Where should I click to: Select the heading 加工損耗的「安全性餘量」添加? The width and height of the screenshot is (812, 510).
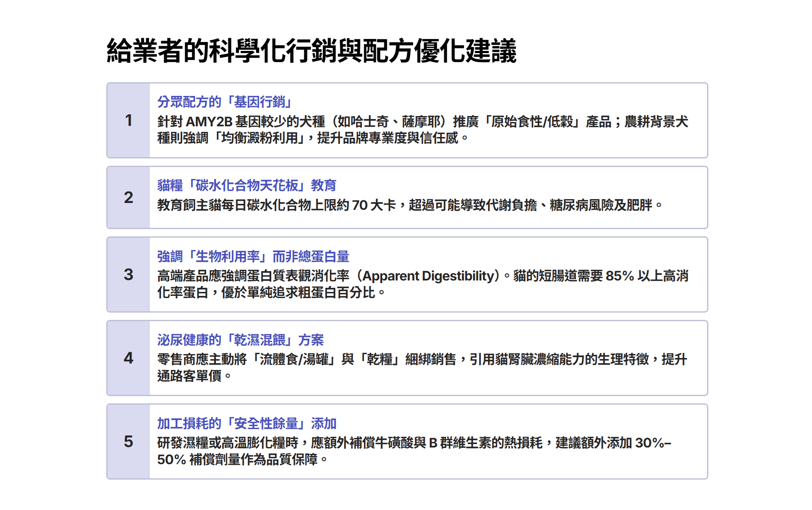[x=246, y=424]
